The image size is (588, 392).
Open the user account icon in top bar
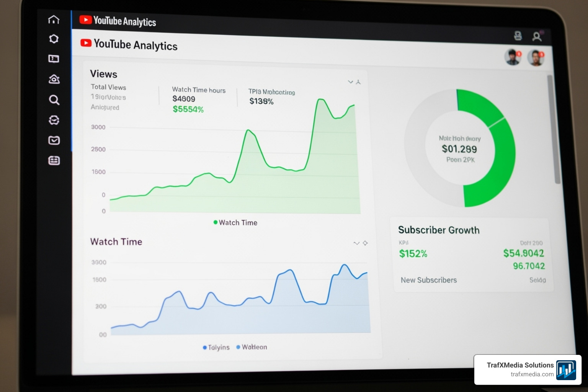pyautogui.click(x=537, y=36)
